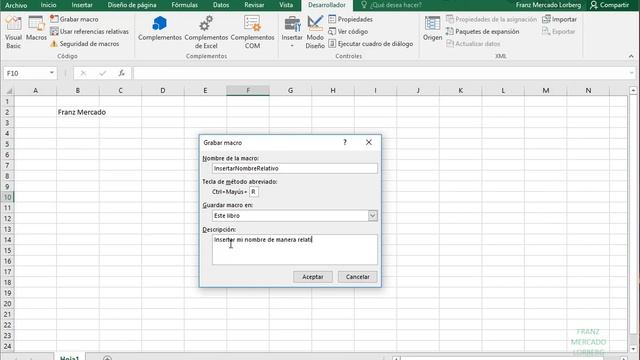Image resolution: width=640 pixels, height=360 pixels.
Task: Open the Archivo tab
Action: click(x=16, y=5)
